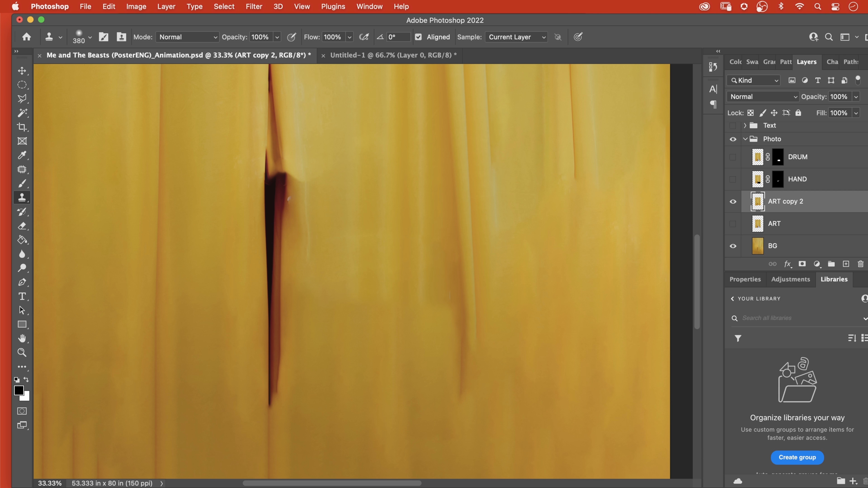Viewport: 868px width, 488px height.
Task: Select the History Brush tool
Action: 22,212
